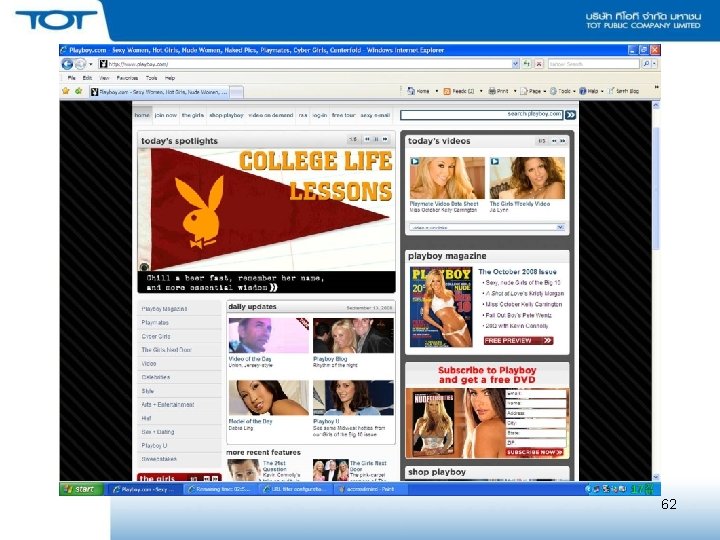This screenshot has width=720, height=540.
Task: Open the Tools gear toolbar menu
Action: pyautogui.click(x=562, y=91)
